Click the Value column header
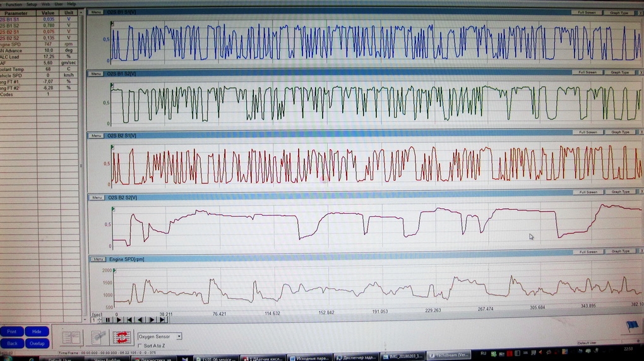 48,13
